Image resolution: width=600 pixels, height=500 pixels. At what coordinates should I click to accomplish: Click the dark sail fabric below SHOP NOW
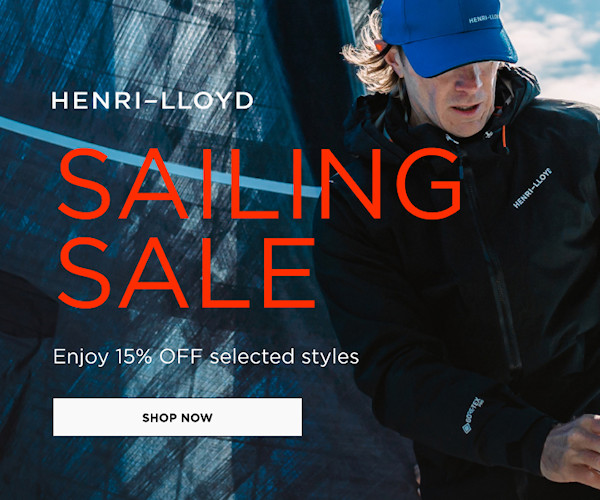(x=176, y=469)
